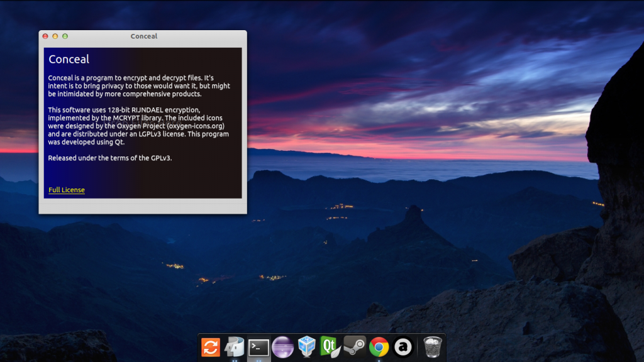Open Qt Creator from the dock
Screen dimensions: 644x362
330,347
